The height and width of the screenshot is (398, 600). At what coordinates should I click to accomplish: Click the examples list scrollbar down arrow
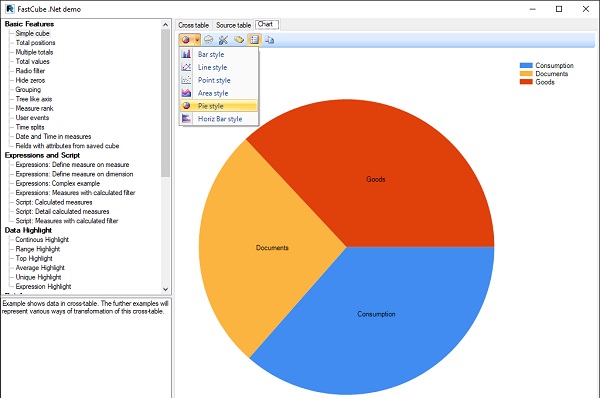(x=165, y=290)
